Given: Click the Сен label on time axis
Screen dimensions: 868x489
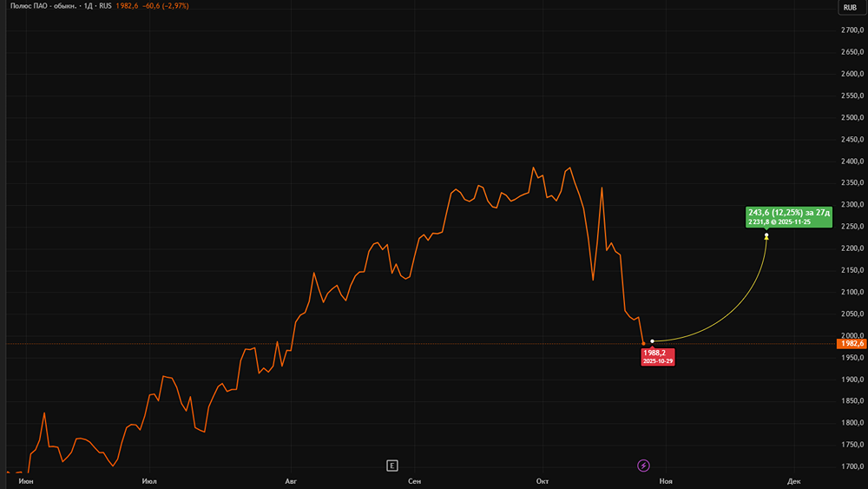Looking at the screenshot, I should [x=415, y=481].
